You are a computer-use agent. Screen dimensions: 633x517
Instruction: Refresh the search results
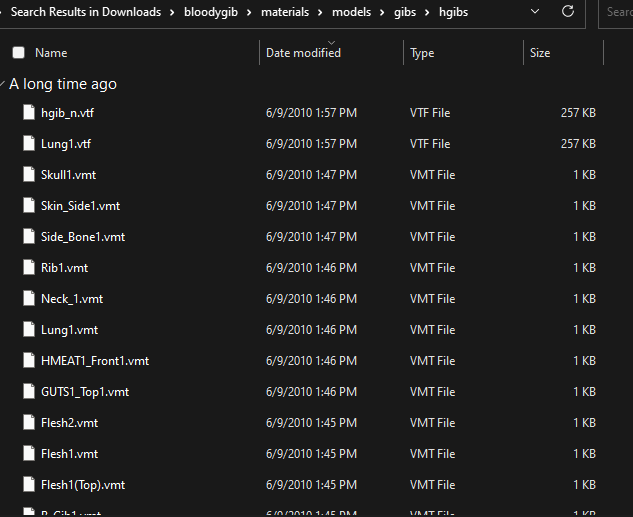(x=568, y=12)
